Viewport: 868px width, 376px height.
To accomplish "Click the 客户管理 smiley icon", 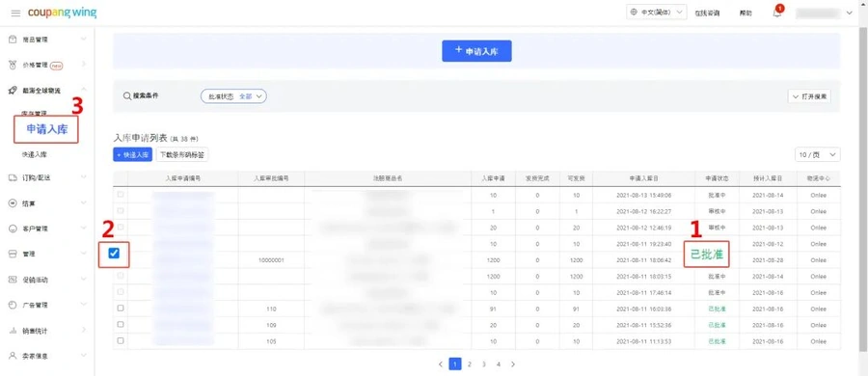I will point(13,228).
